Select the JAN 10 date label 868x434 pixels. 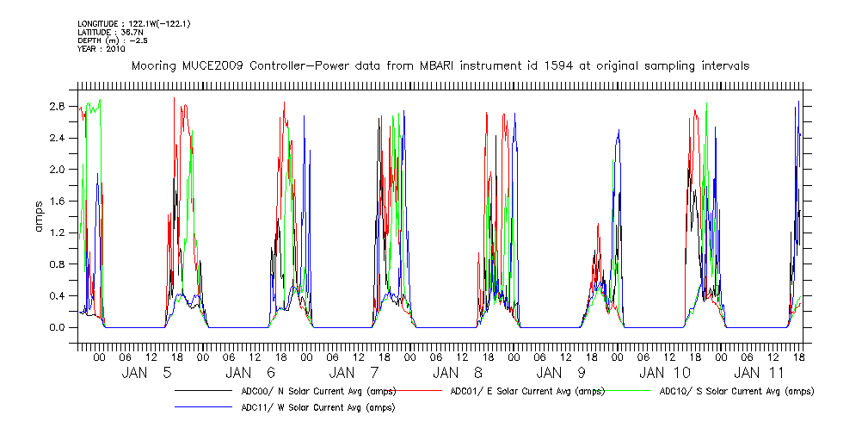tap(665, 373)
